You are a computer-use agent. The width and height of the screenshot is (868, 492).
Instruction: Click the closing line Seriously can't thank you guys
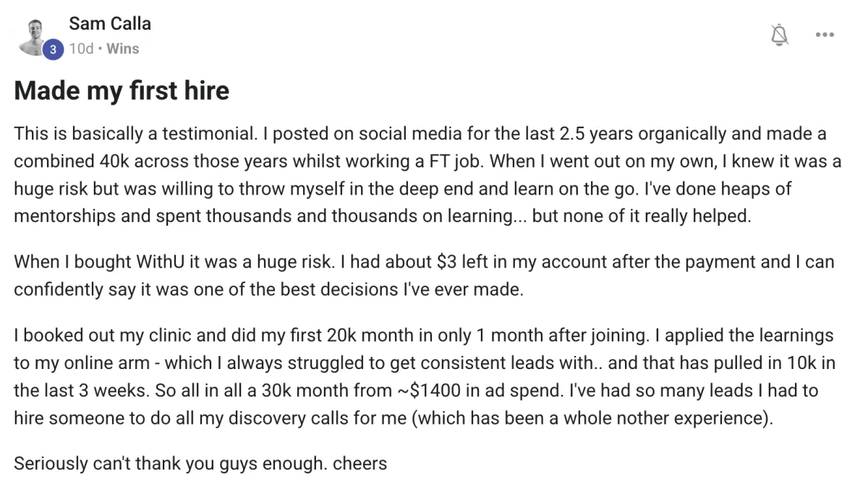tap(200, 463)
